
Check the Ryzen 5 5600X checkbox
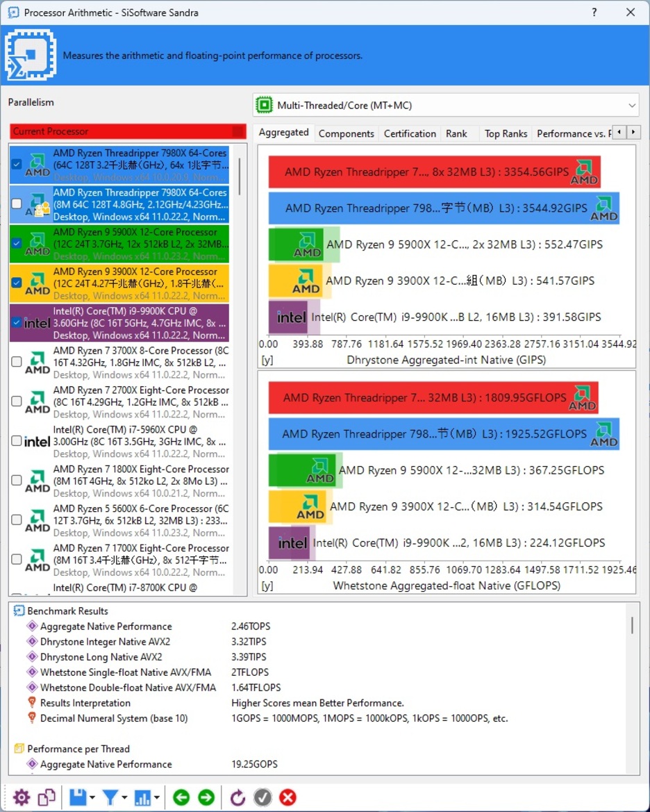[x=17, y=520]
